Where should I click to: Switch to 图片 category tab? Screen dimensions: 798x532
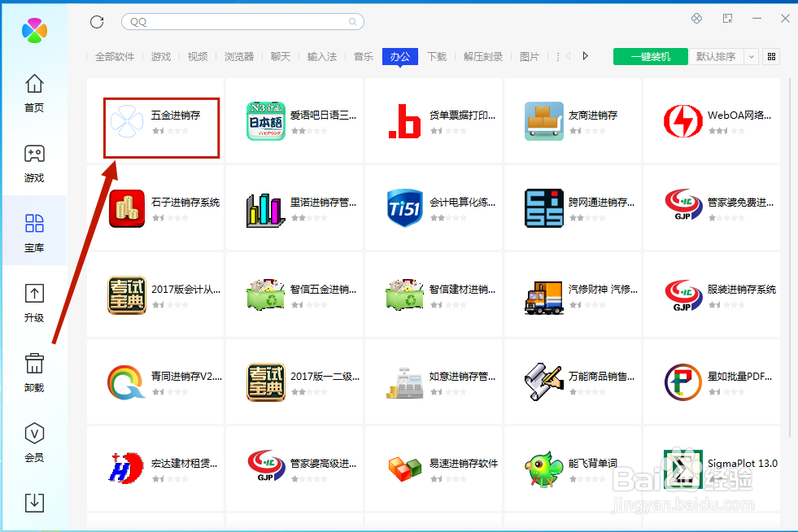pos(530,56)
